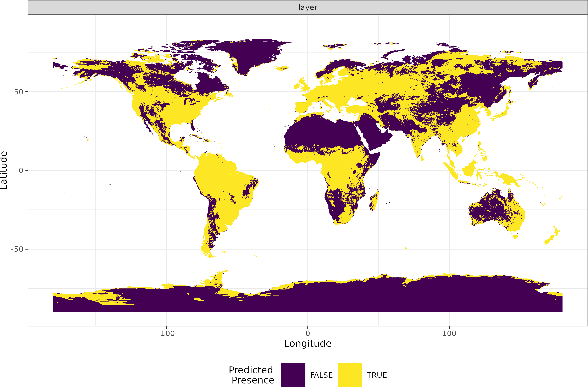This screenshot has height=392, width=588.
Task: Click the -50 latitude tick label
Action: coord(17,249)
